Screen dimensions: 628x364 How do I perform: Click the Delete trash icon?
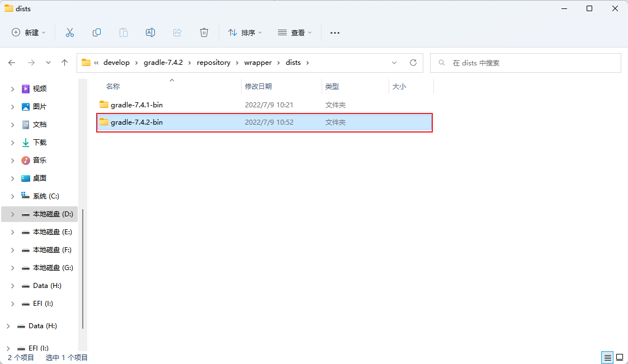[204, 32]
